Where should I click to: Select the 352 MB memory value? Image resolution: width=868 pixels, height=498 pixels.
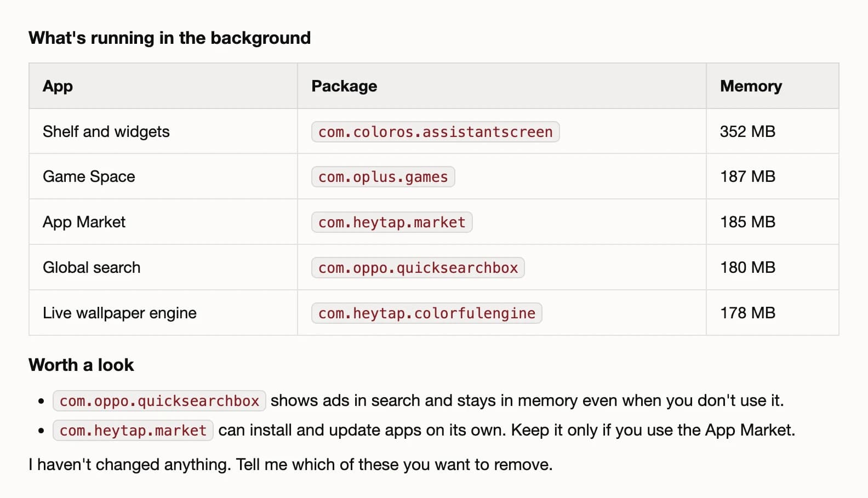pyautogui.click(x=747, y=131)
